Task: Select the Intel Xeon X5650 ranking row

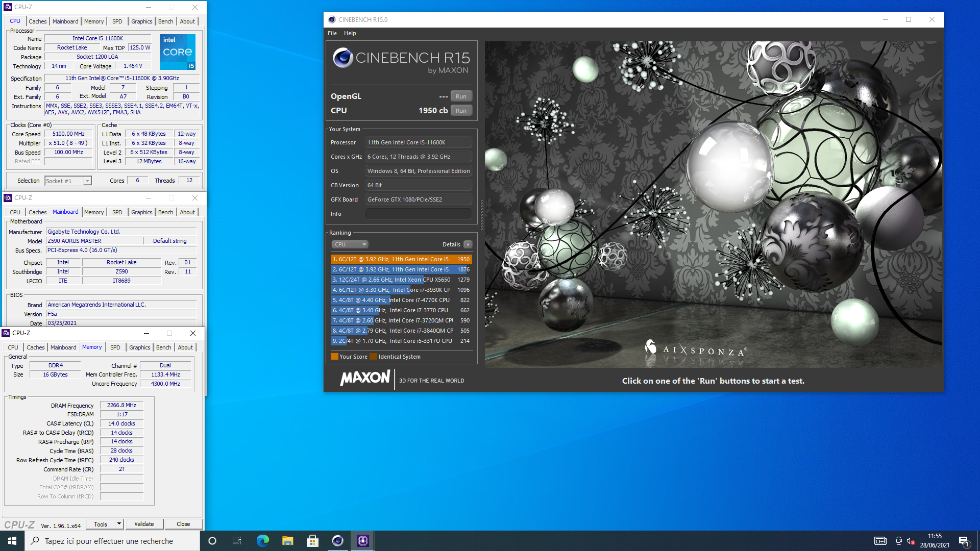Action: click(x=401, y=280)
